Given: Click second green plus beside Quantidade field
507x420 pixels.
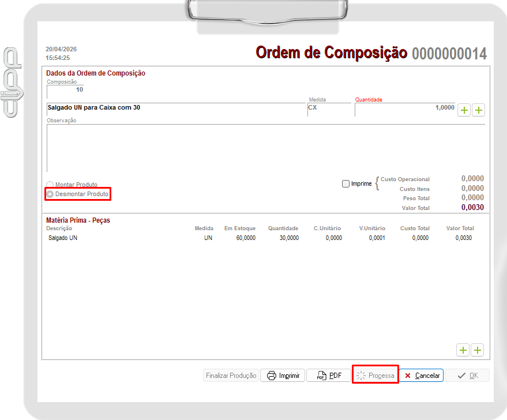Looking at the screenshot, I should (479, 110).
